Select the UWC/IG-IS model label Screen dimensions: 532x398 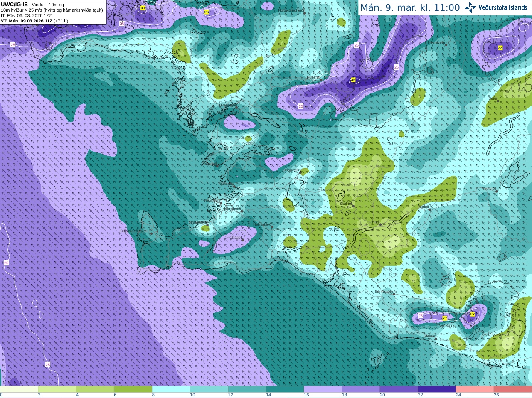point(14,5)
